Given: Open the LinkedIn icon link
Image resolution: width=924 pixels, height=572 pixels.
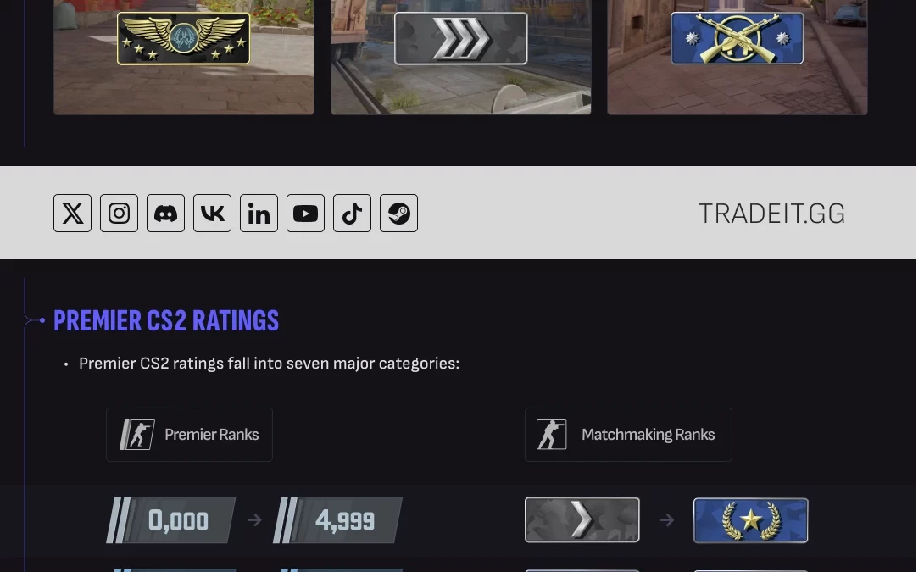Looking at the screenshot, I should (259, 214).
